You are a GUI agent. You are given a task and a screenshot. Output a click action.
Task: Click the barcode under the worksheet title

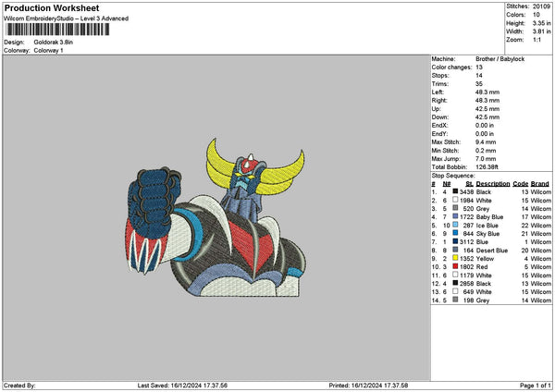[57, 30]
